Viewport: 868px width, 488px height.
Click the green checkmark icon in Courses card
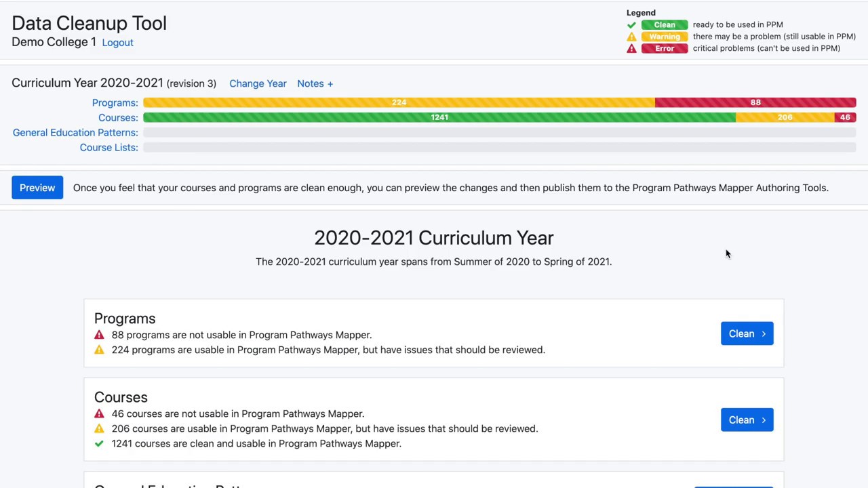coord(99,443)
